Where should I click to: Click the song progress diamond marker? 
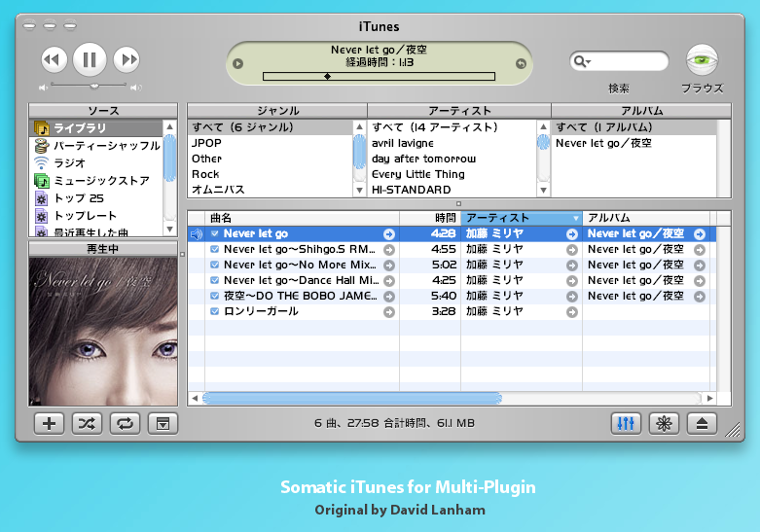click(x=328, y=77)
